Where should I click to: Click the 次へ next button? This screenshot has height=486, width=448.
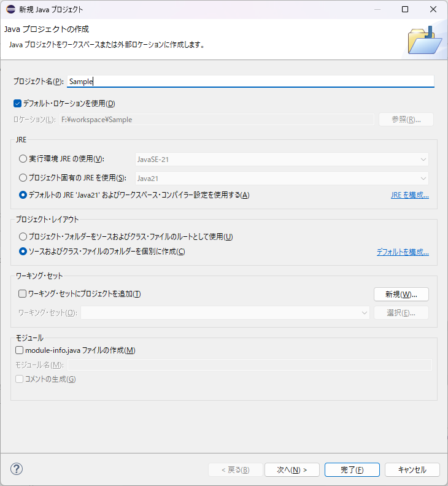coord(292,469)
